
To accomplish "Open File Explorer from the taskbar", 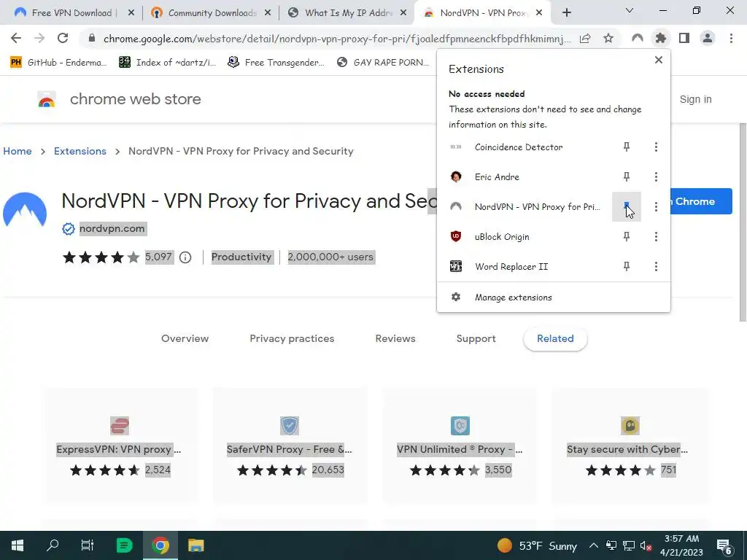I will (196, 545).
